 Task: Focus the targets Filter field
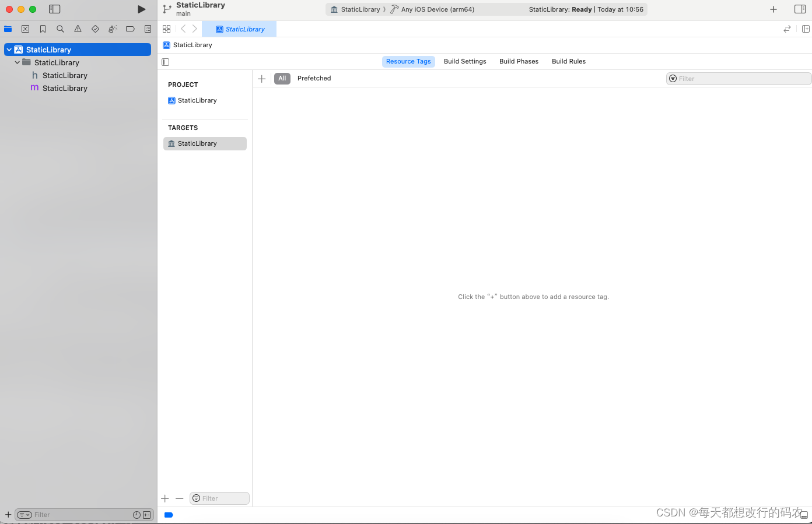tap(219, 498)
